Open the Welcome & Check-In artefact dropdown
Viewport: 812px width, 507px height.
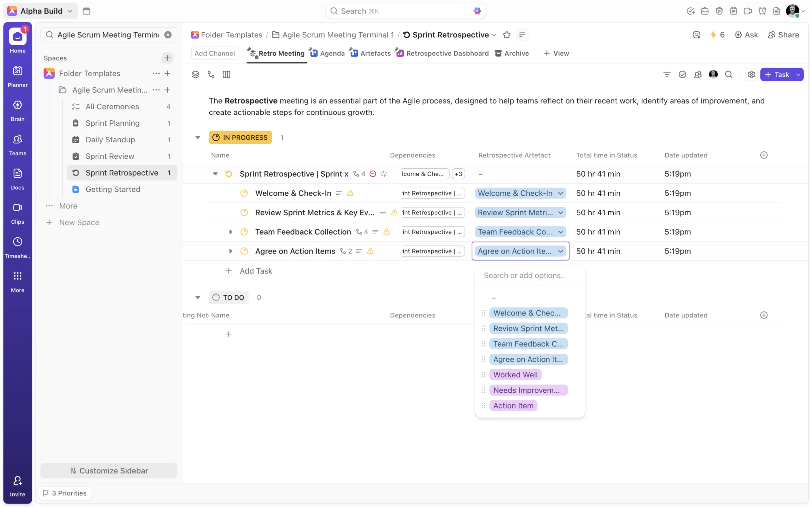point(520,193)
